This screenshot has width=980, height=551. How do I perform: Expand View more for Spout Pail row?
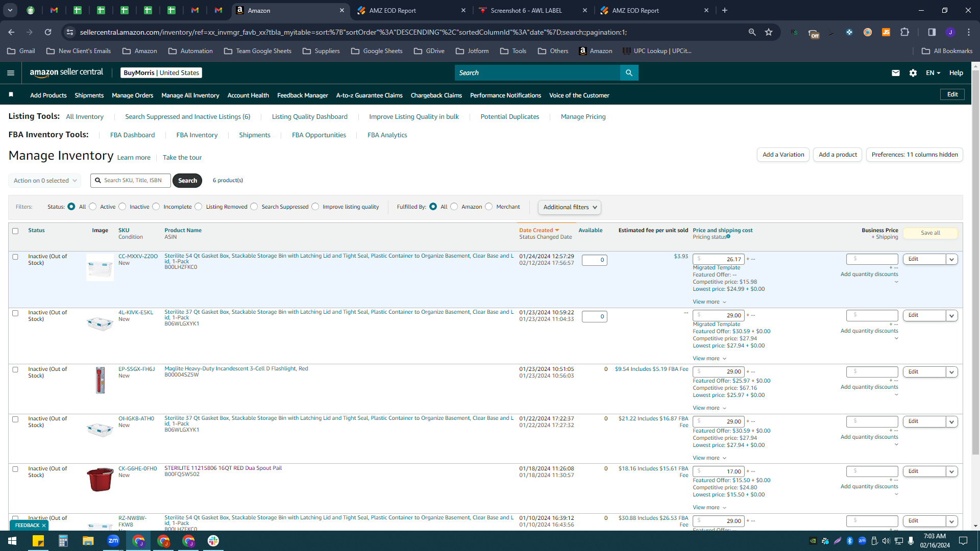coord(709,508)
